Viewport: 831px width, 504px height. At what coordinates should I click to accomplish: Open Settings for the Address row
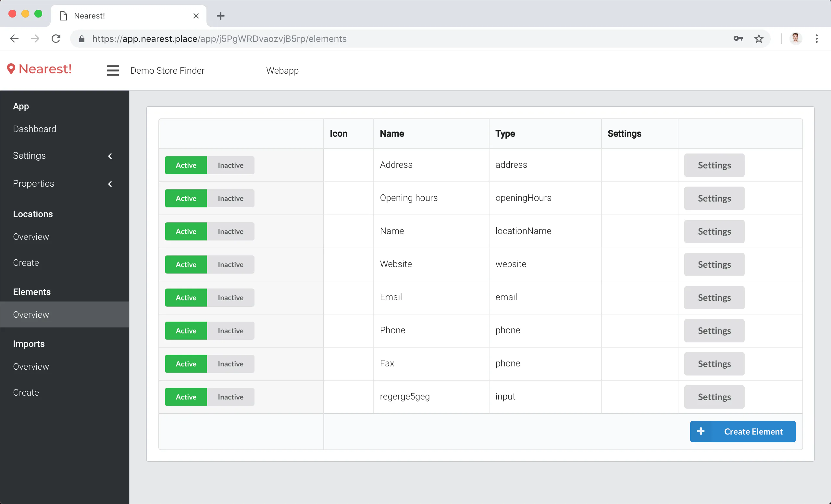[x=714, y=165]
